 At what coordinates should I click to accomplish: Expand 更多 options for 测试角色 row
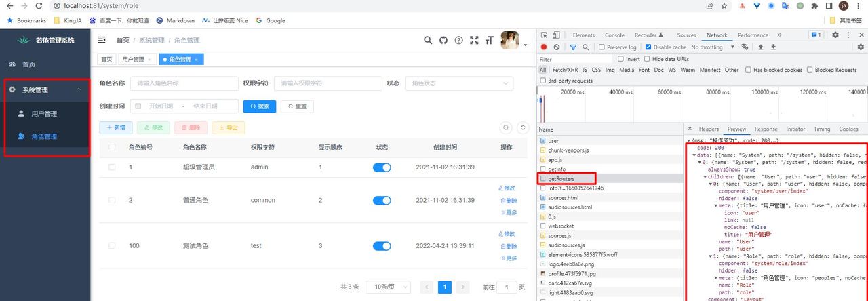click(508, 258)
